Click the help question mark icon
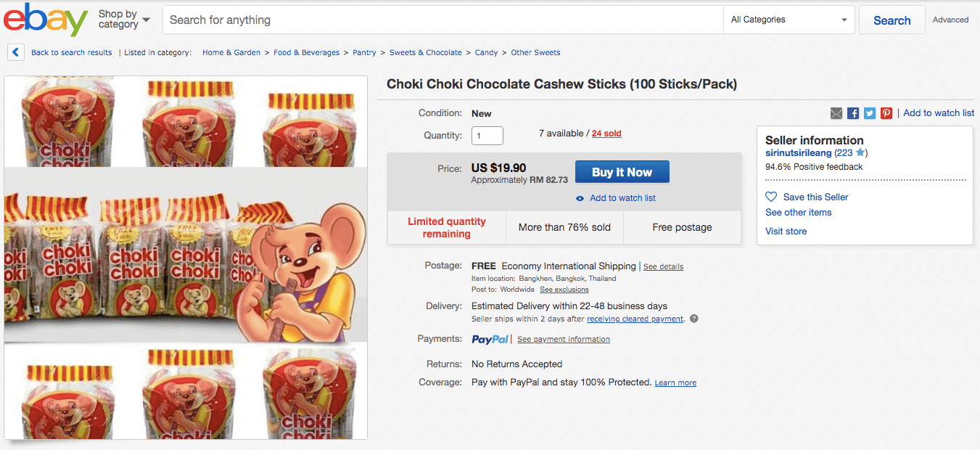Viewport: 980px width, 450px height. 693,319
